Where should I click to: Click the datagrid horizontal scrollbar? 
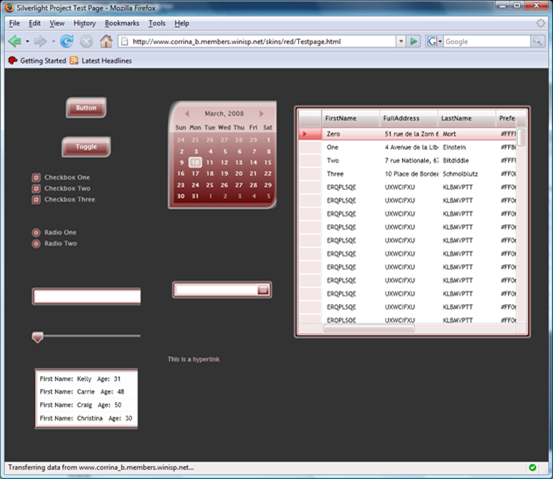[x=369, y=329]
